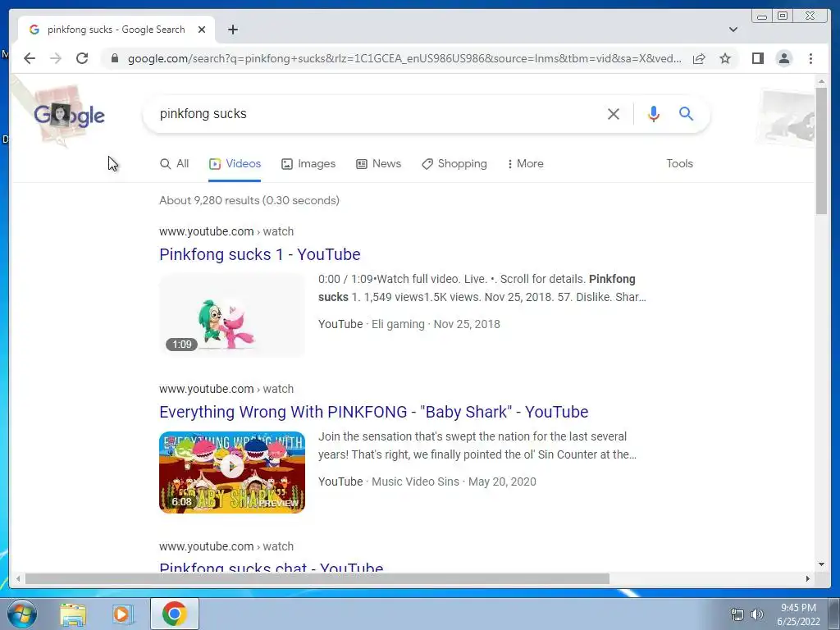Open the Chrome profile avatar
The width and height of the screenshot is (840, 630).
(x=783, y=58)
